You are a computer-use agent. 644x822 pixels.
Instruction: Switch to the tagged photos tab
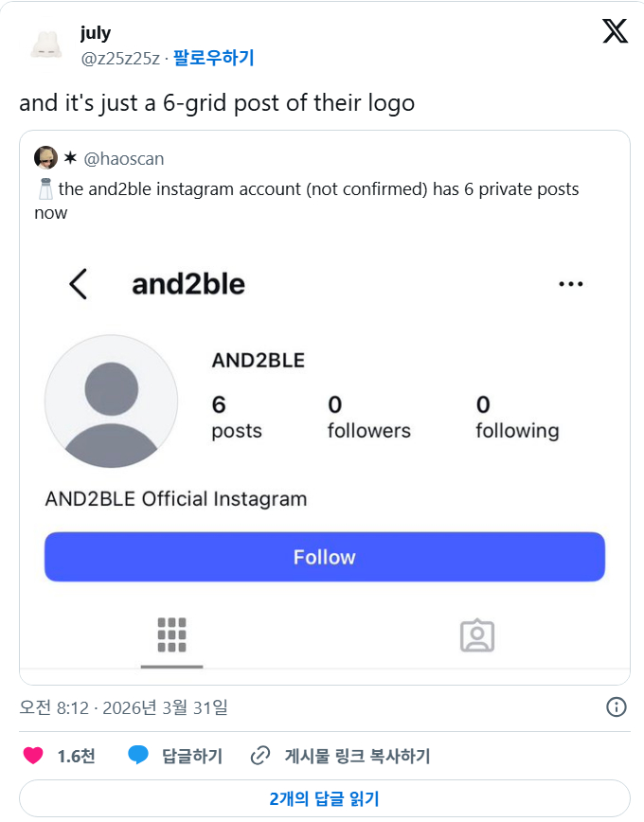click(476, 635)
